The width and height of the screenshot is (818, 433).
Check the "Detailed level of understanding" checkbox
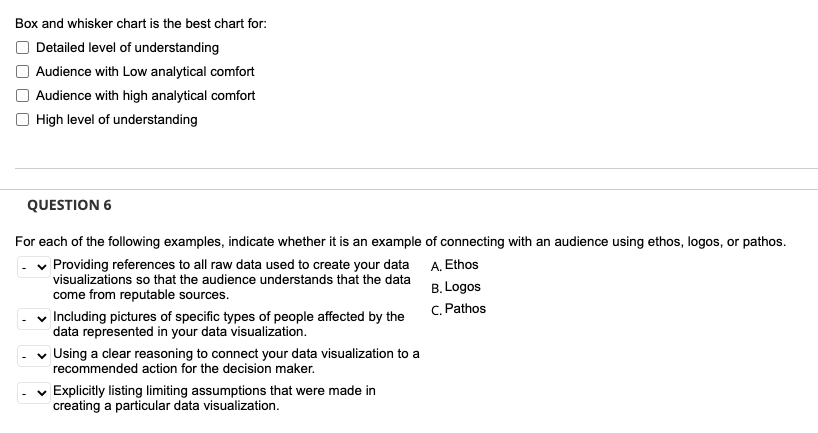pyautogui.click(x=23, y=48)
